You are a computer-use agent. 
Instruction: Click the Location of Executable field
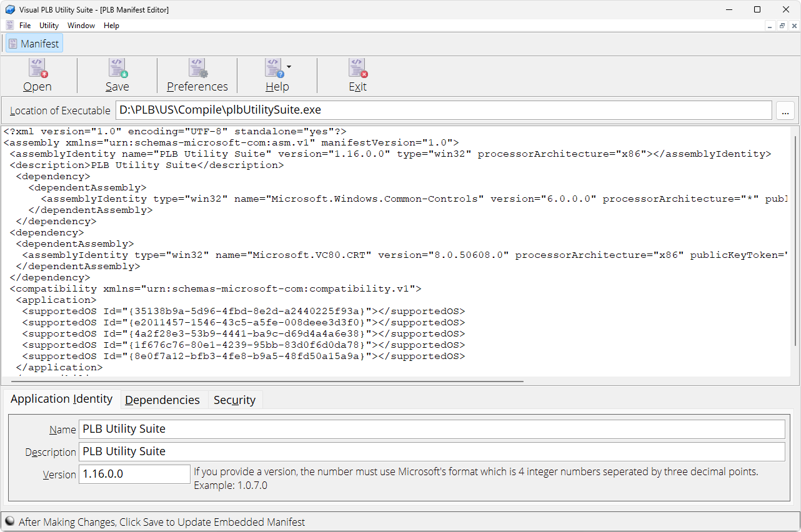tap(444, 110)
